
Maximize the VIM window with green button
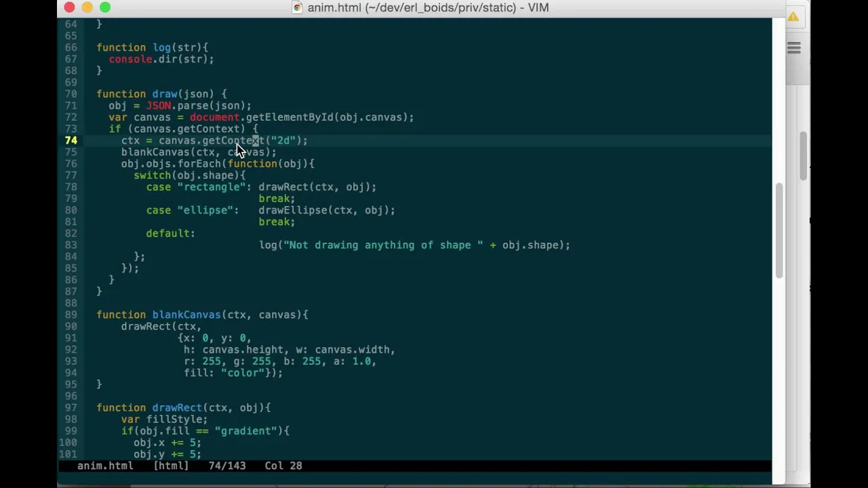click(x=105, y=7)
